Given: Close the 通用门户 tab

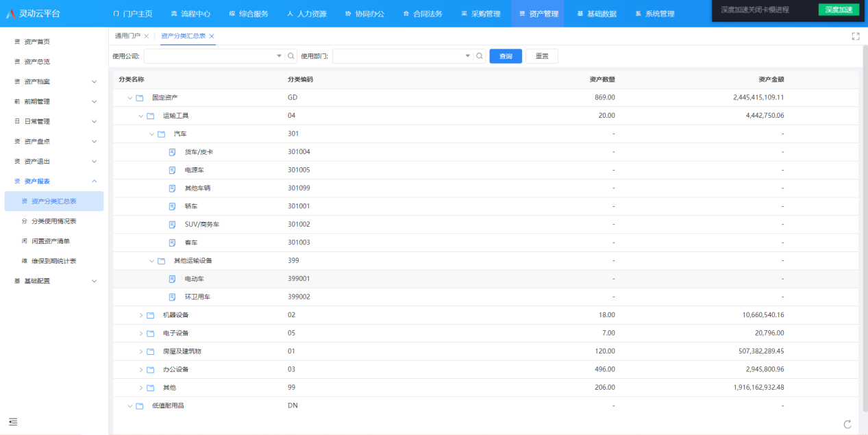Looking at the screenshot, I should coord(147,36).
